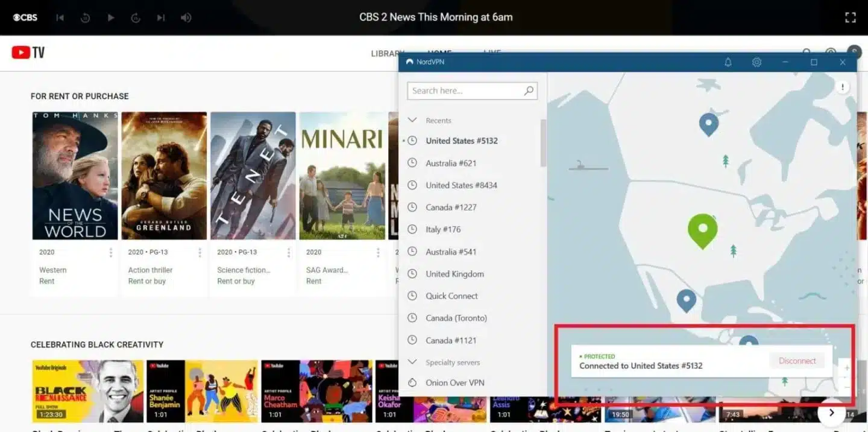Choose Quick Connect in recents list
This screenshot has height=432, width=868.
(451, 296)
